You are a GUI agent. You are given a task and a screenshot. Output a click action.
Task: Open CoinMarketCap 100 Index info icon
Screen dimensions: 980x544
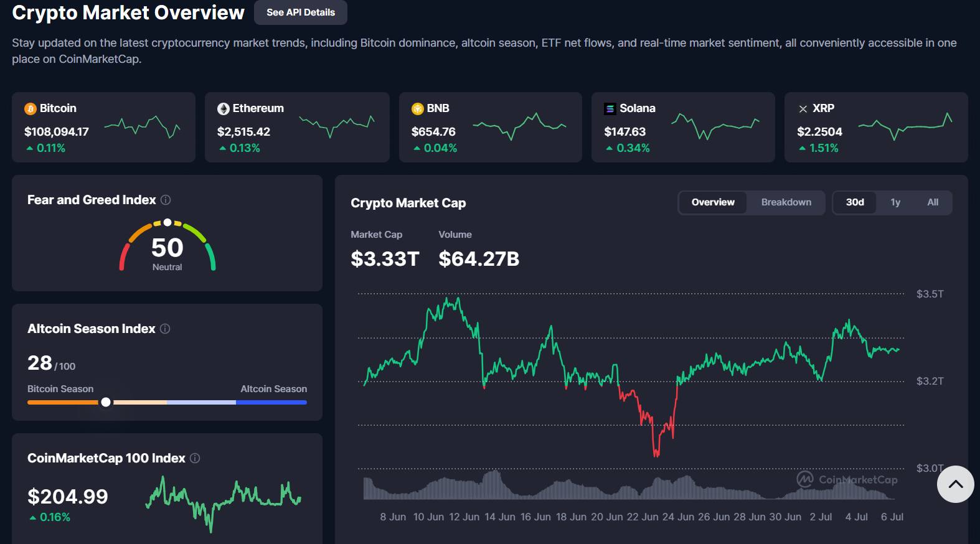[195, 458]
